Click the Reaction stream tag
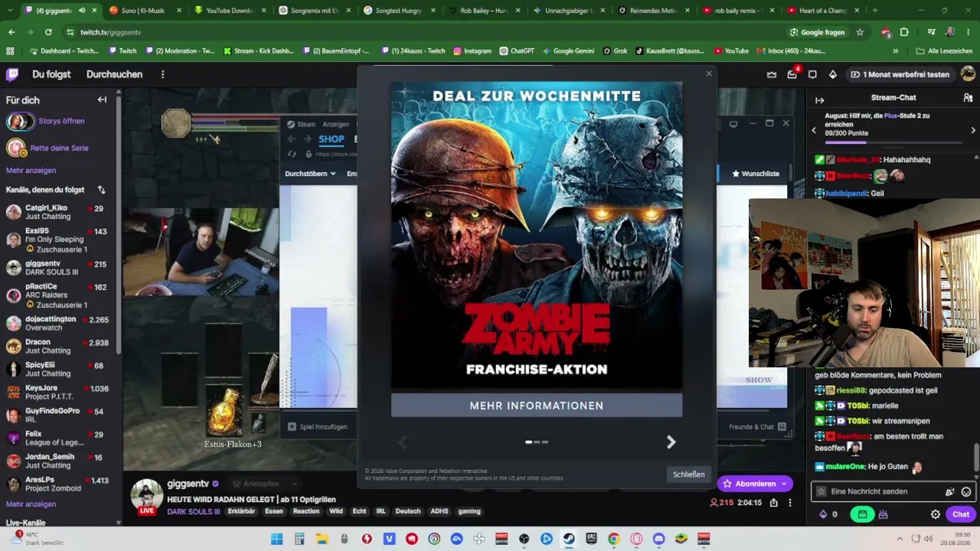The width and height of the screenshot is (980, 551). (x=306, y=511)
